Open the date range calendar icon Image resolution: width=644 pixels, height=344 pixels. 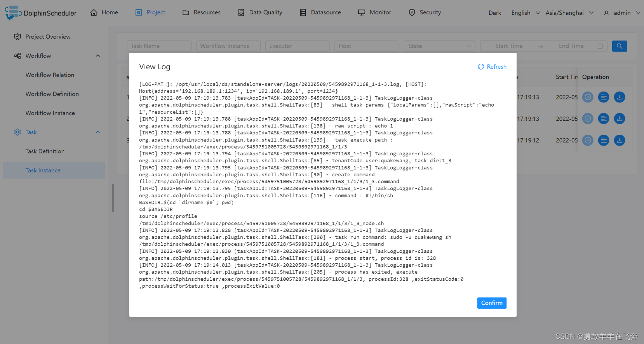pos(600,46)
